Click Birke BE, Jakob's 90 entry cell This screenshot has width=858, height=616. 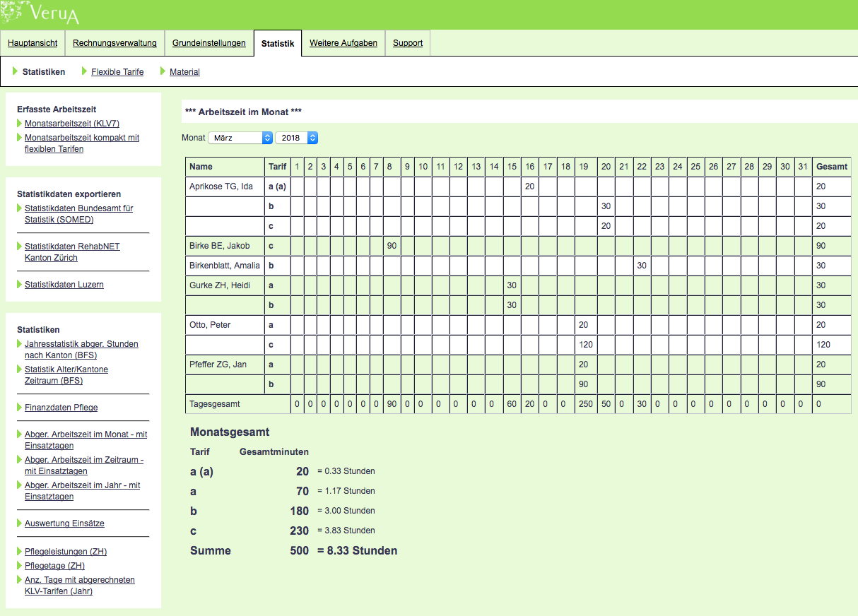tap(392, 246)
